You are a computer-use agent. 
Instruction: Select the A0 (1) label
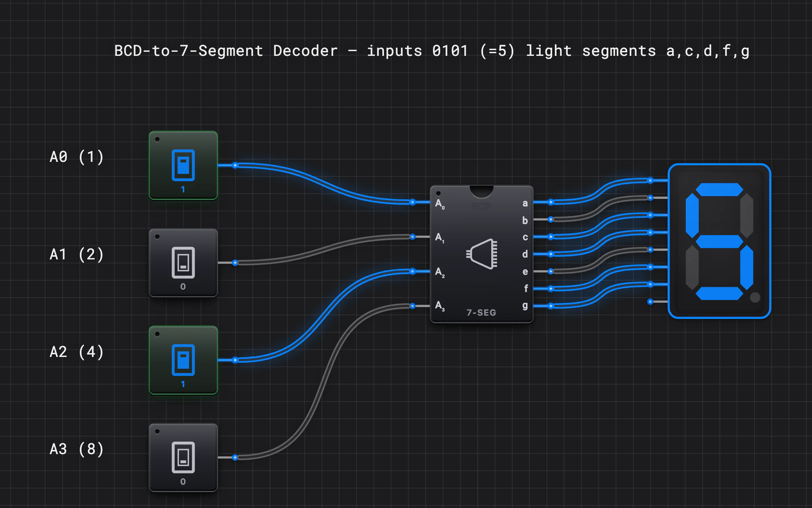point(76,157)
